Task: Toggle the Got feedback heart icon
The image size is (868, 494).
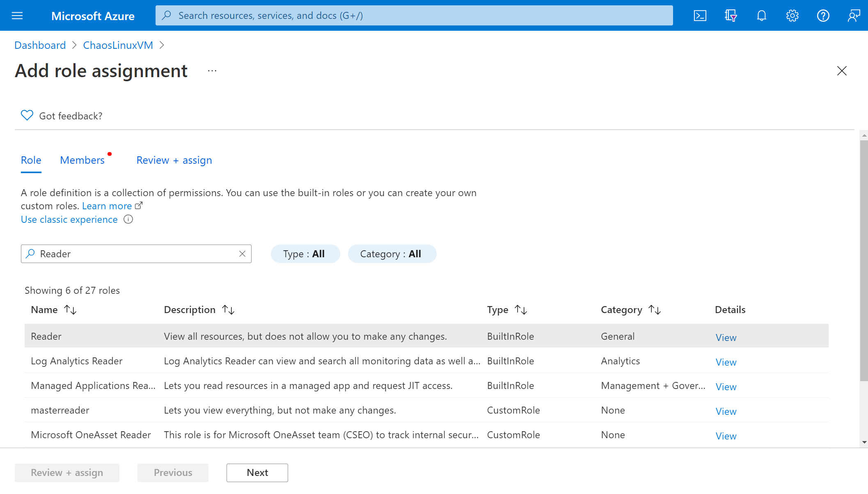Action: (x=26, y=115)
